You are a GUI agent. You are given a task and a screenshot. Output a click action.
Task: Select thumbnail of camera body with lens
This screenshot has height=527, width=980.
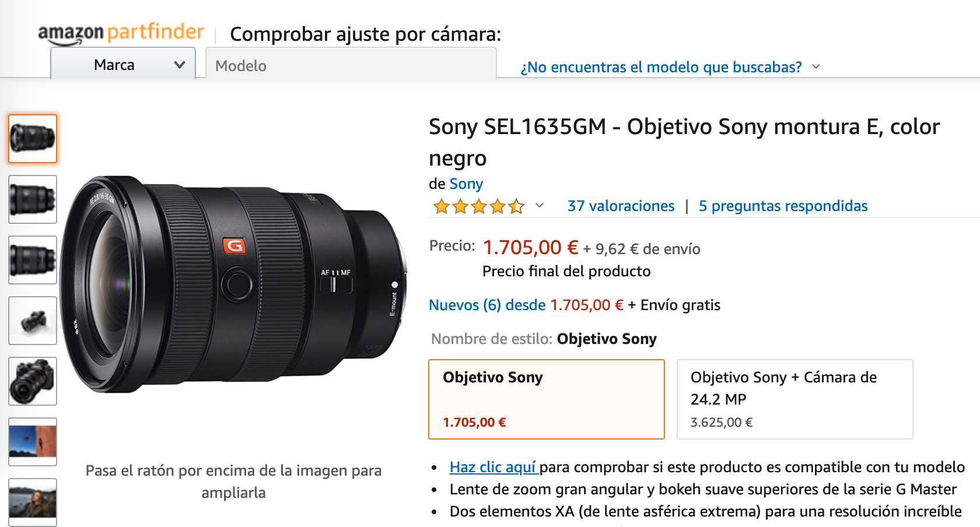[33, 381]
